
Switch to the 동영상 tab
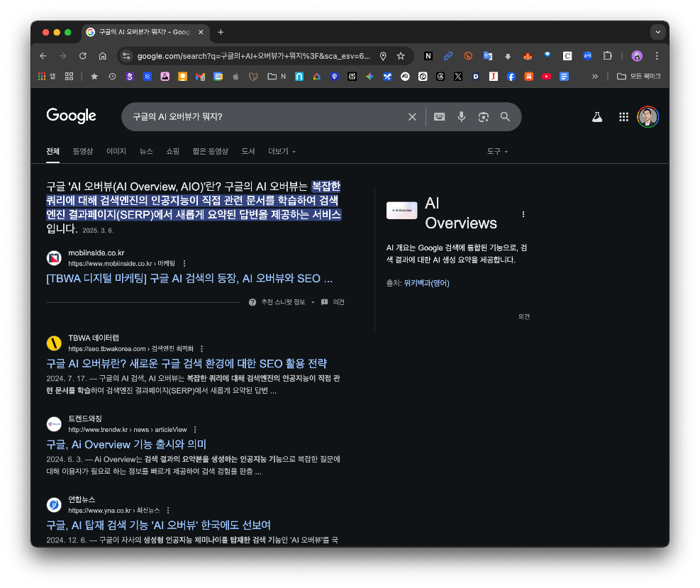82,151
